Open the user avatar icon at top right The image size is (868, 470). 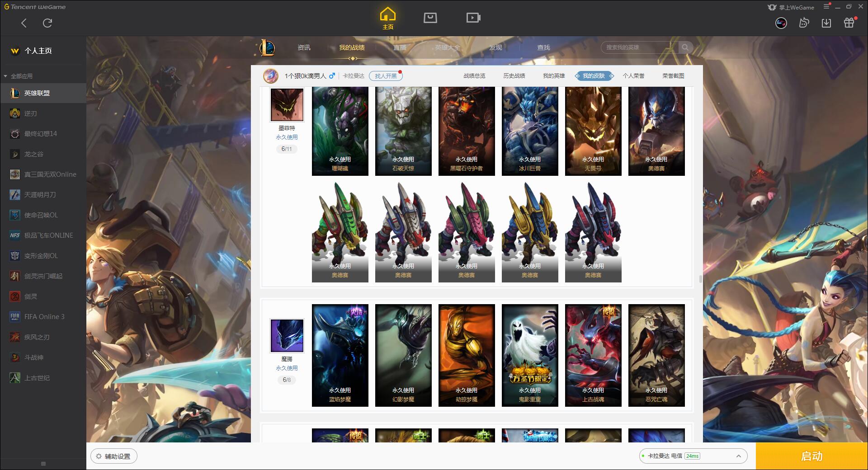(781, 23)
